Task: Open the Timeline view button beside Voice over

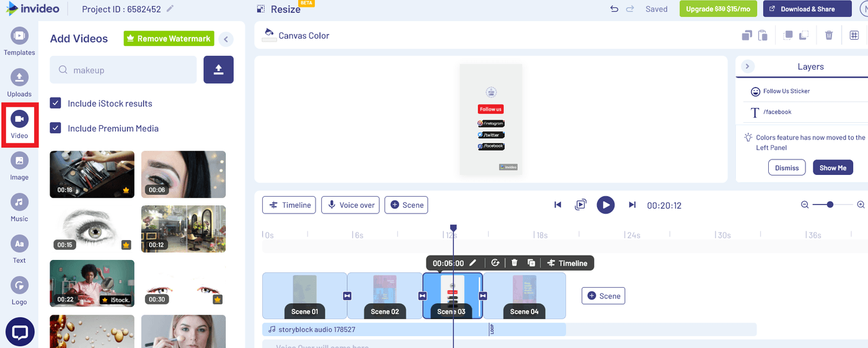Action: coord(289,205)
